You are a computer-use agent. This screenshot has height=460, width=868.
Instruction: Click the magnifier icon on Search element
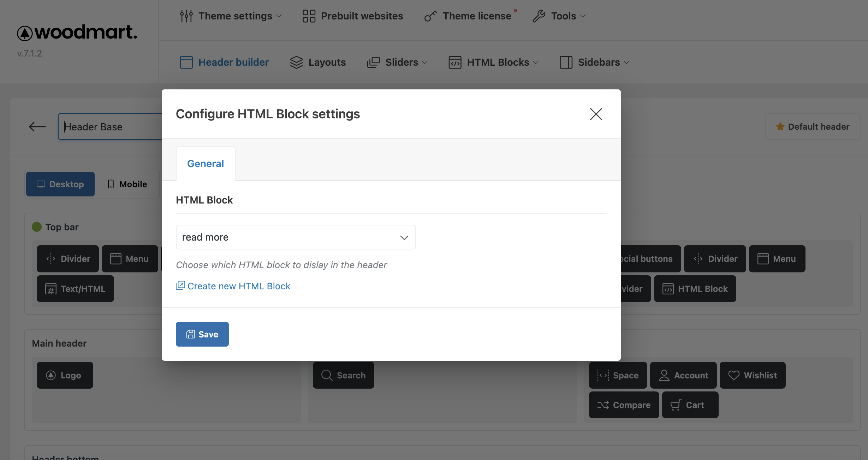[327, 375]
